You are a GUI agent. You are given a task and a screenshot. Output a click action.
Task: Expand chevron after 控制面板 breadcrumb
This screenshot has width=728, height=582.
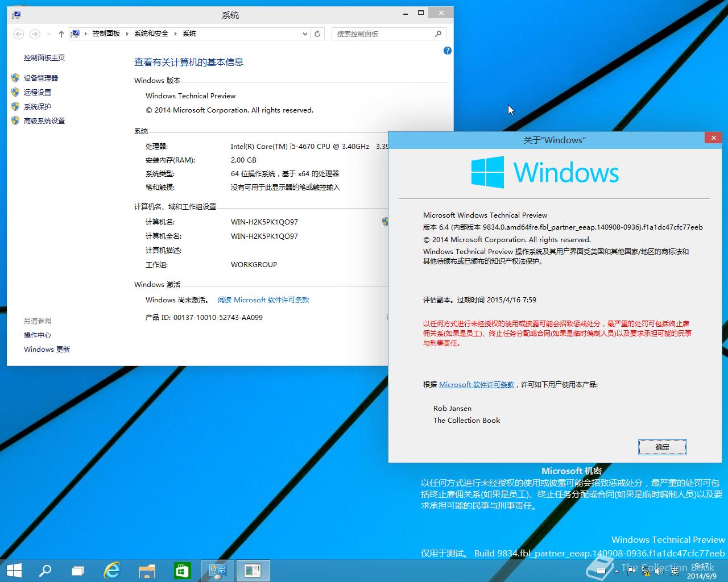click(127, 34)
